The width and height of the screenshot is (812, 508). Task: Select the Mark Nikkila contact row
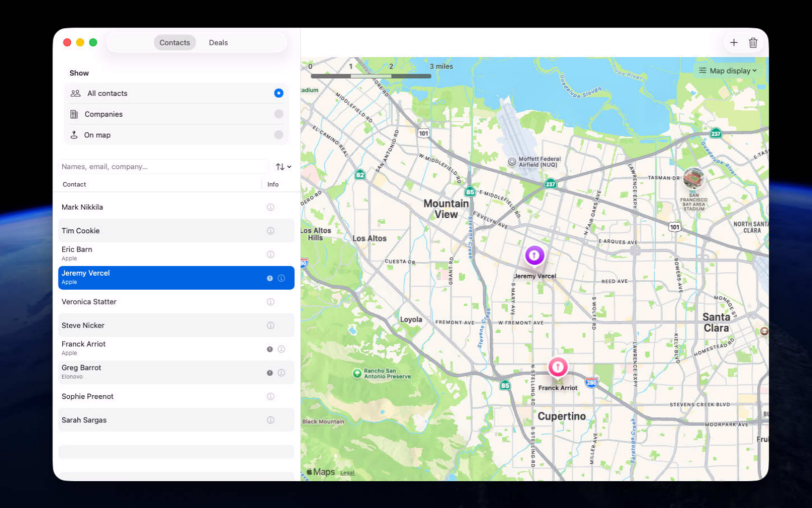pos(176,207)
